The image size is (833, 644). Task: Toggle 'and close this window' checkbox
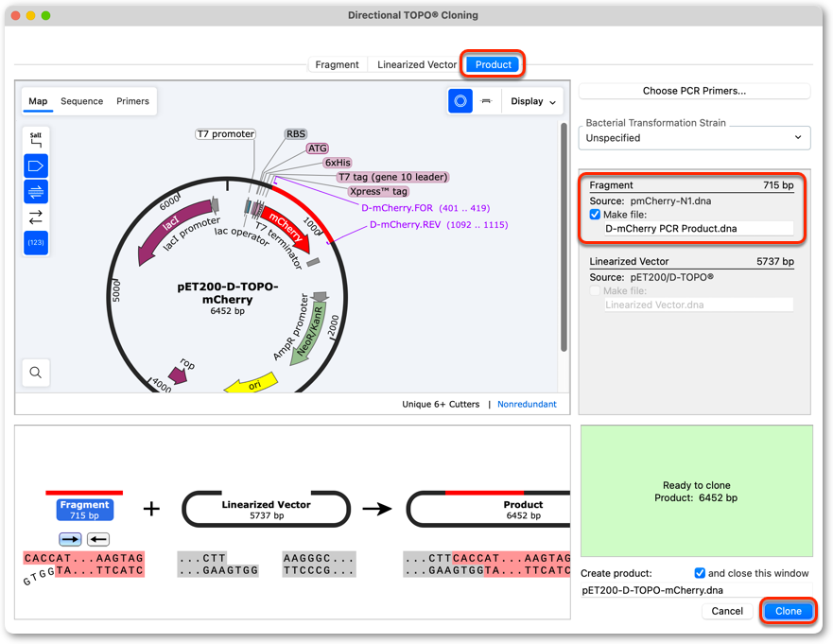click(700, 573)
